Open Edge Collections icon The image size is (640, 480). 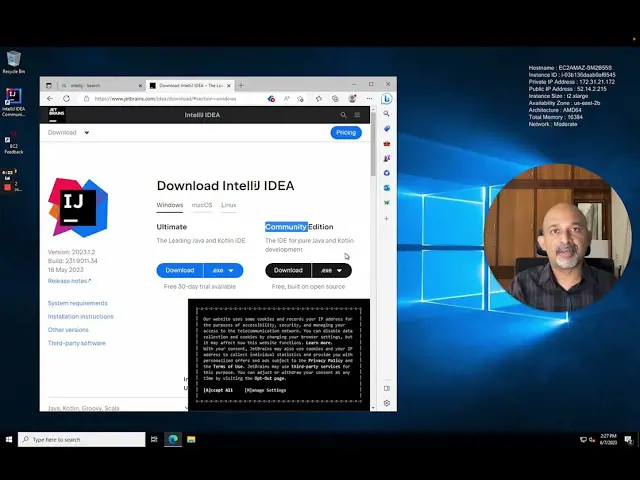coord(336,99)
